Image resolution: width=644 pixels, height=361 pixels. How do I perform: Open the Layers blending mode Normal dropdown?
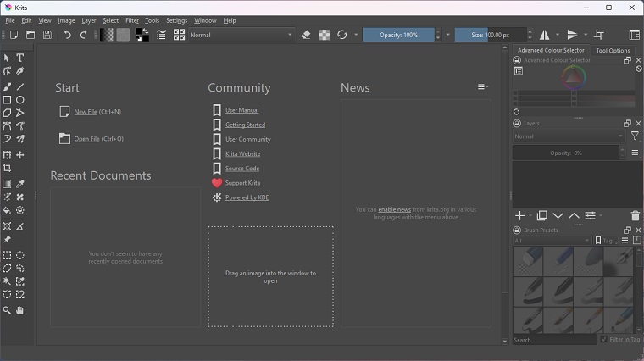coord(569,136)
